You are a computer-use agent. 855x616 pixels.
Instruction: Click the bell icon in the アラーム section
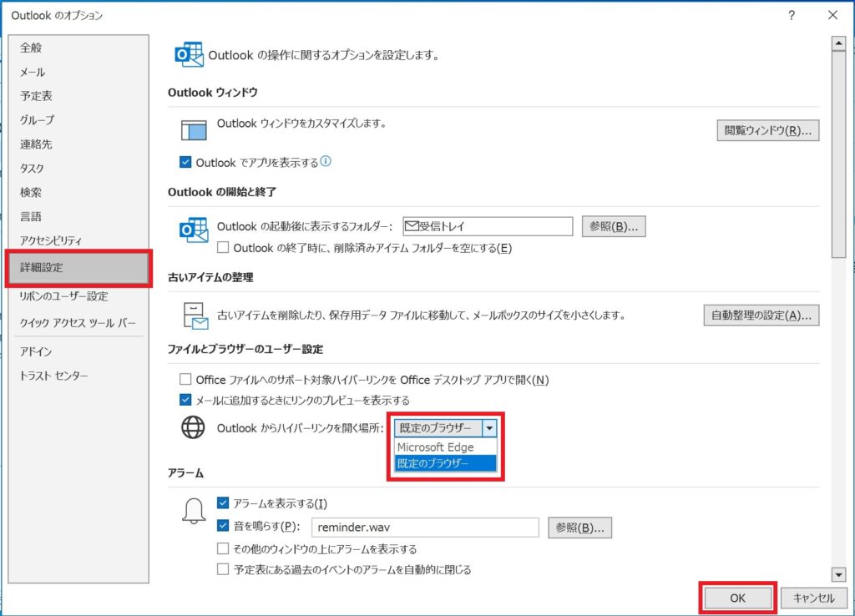[194, 511]
